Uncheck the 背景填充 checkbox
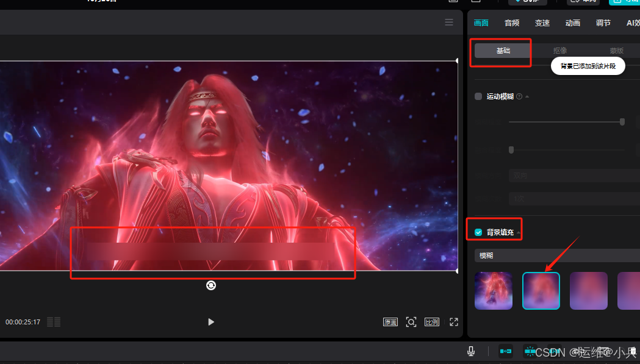Image resolution: width=640 pixels, height=364 pixels. (478, 232)
